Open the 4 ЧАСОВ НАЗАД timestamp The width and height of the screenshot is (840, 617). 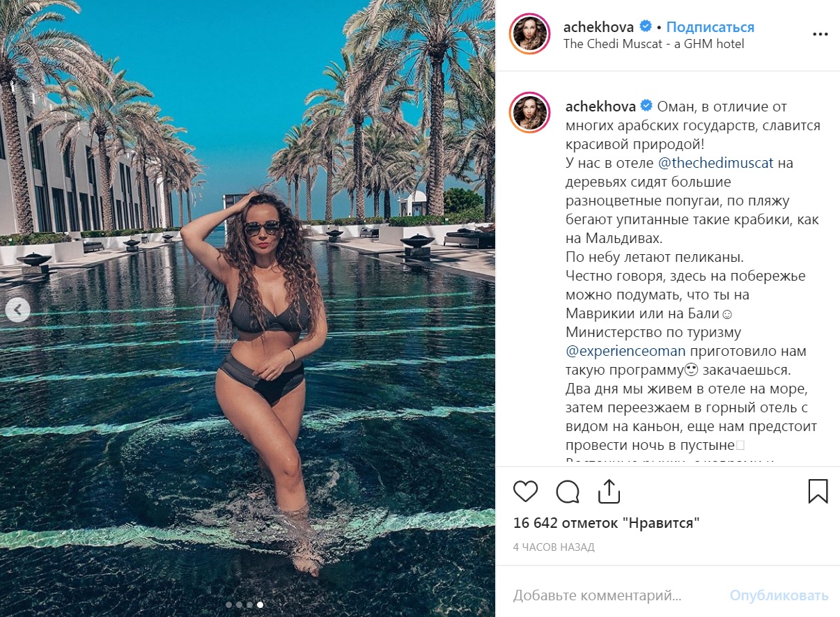pyautogui.click(x=554, y=547)
